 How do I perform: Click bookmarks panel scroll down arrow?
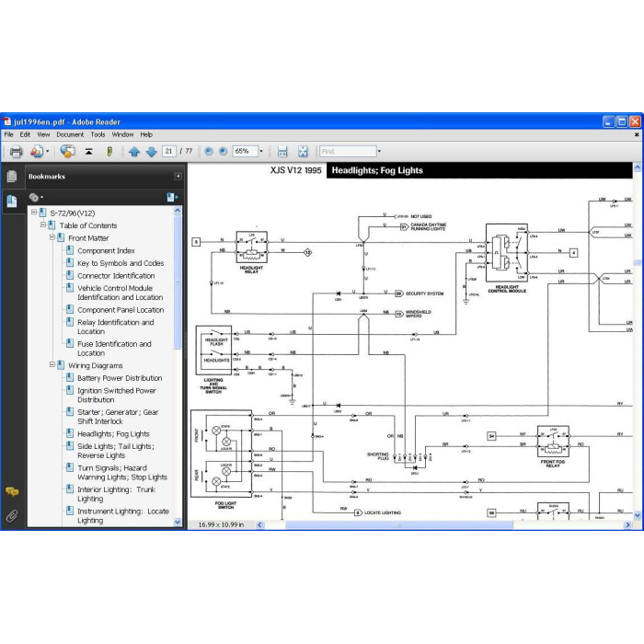[x=178, y=522]
